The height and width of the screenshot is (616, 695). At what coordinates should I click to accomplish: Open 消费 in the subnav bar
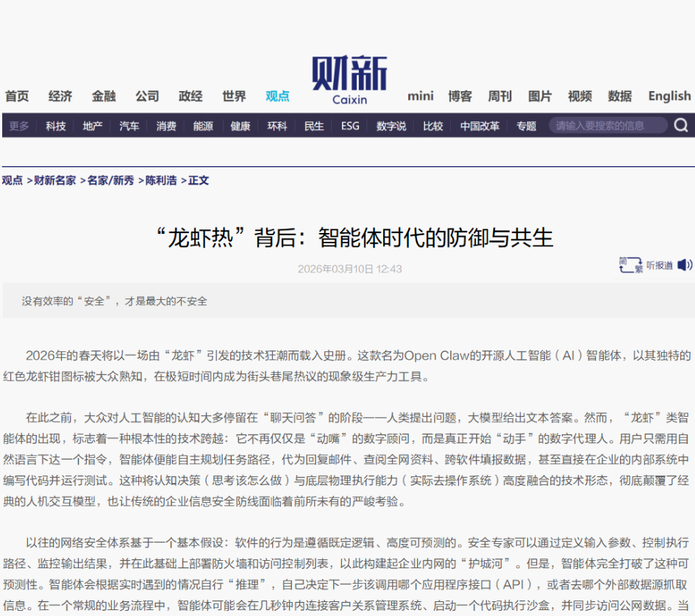point(166,126)
